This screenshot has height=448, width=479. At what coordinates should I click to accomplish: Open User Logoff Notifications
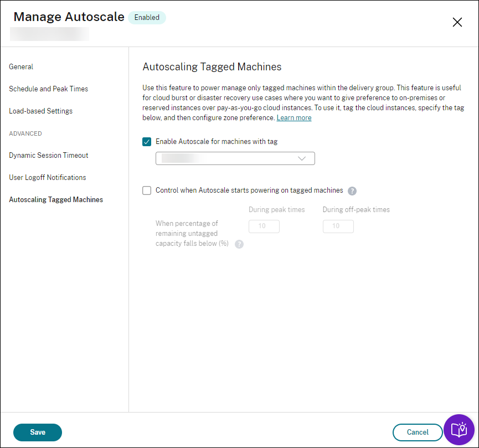pos(47,177)
